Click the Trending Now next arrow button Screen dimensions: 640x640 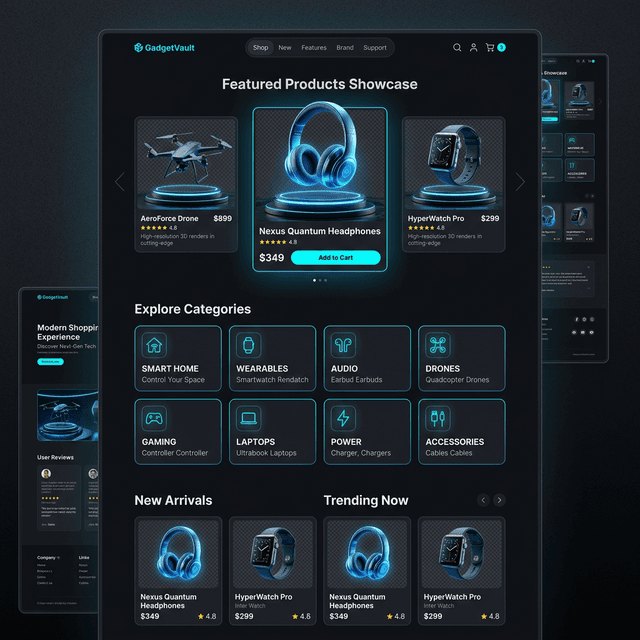point(499,500)
